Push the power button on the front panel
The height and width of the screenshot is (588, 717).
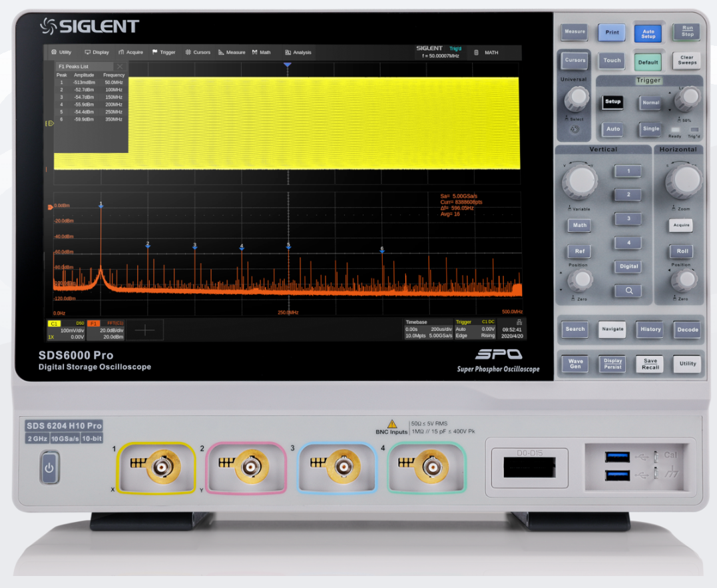(x=49, y=467)
